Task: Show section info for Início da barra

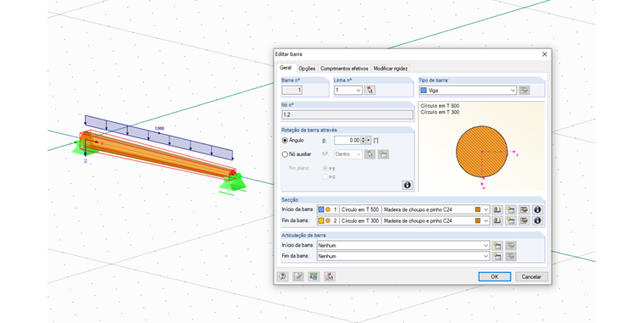Action: [537, 209]
